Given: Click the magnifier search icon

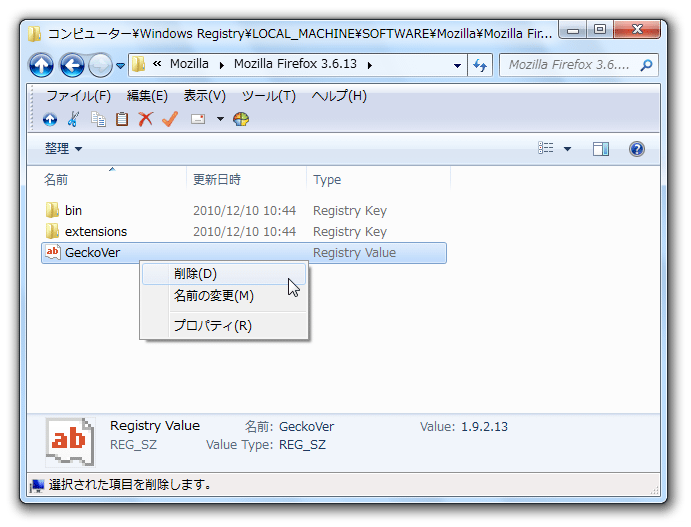Looking at the screenshot, I should click(x=646, y=65).
